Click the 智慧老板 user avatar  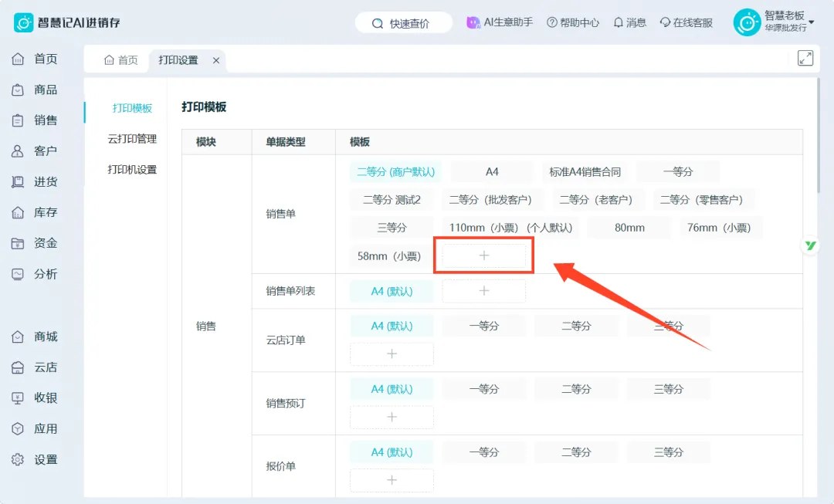tap(747, 22)
